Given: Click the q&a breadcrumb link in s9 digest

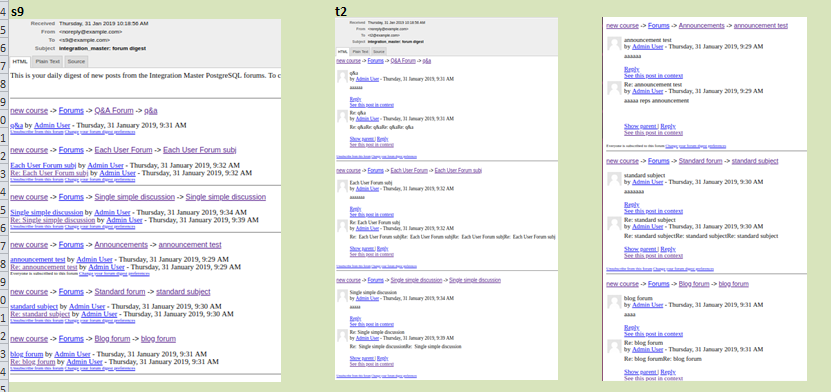Looking at the screenshot, I should 151,111.
